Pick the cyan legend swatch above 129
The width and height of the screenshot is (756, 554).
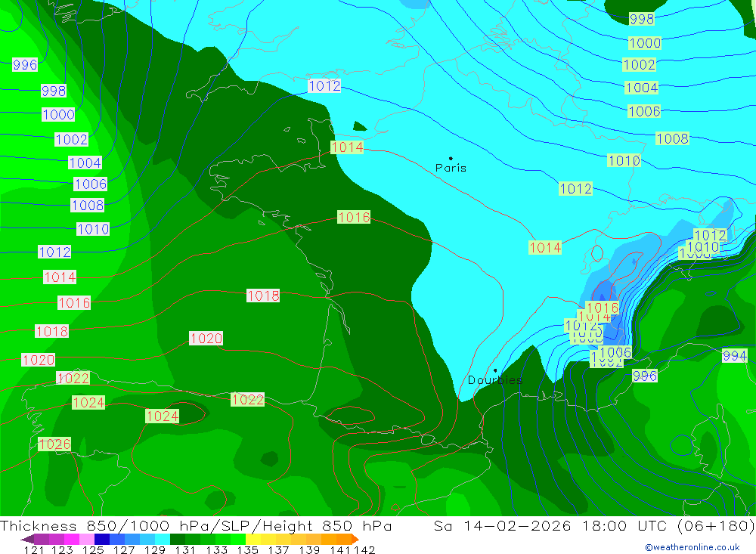click(163, 539)
